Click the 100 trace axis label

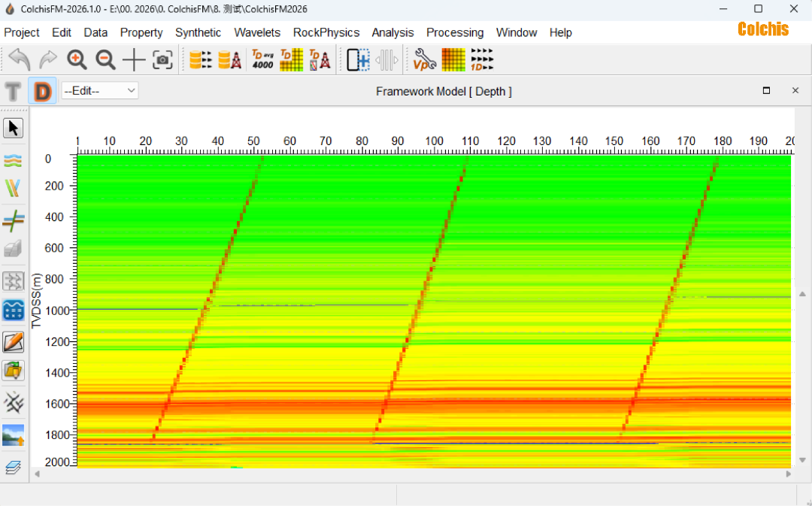tap(434, 141)
